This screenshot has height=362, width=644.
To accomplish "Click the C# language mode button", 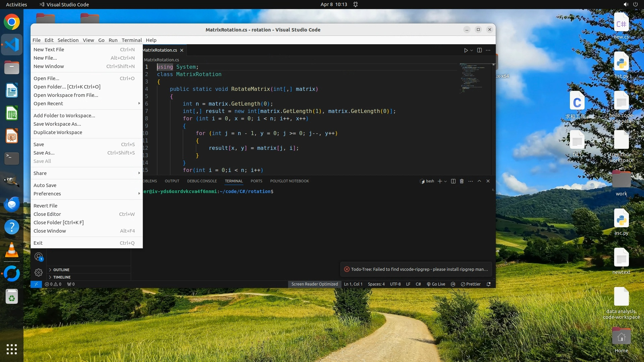I will point(418,284).
